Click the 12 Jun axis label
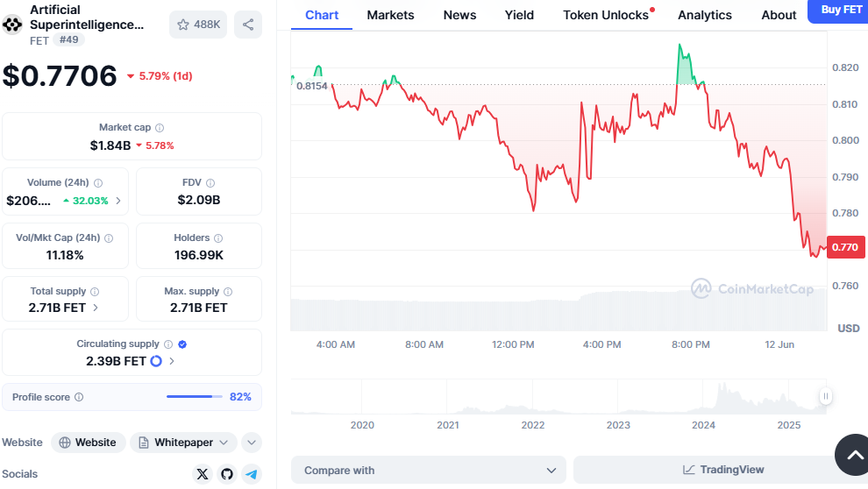The width and height of the screenshot is (868, 489). pyautogui.click(x=779, y=344)
